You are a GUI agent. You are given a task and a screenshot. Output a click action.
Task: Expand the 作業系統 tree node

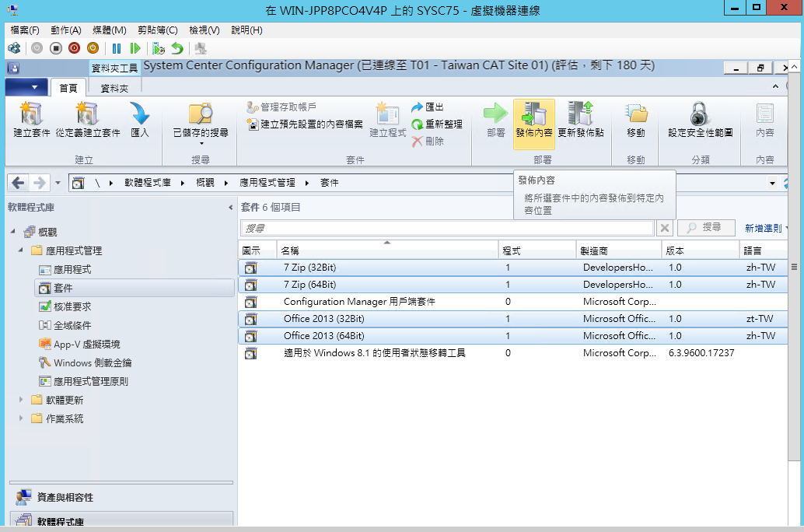(x=21, y=418)
